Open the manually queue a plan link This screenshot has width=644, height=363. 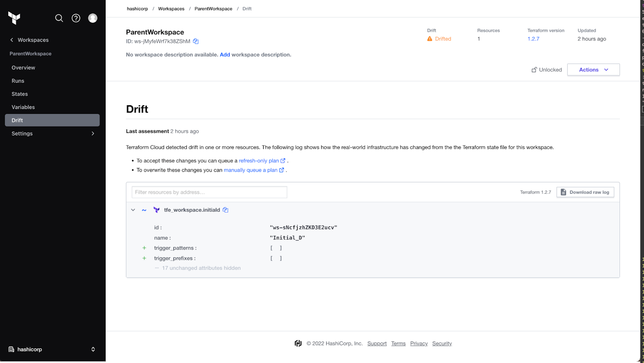point(251,170)
